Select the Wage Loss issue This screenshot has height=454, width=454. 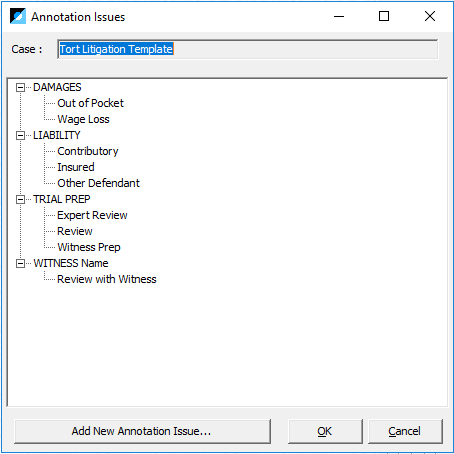coord(83,119)
